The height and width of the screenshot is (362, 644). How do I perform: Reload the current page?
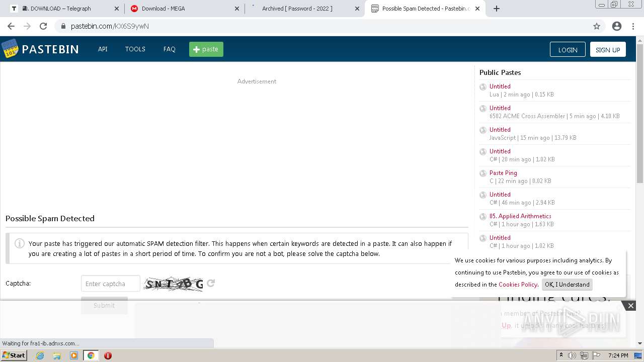tap(43, 26)
